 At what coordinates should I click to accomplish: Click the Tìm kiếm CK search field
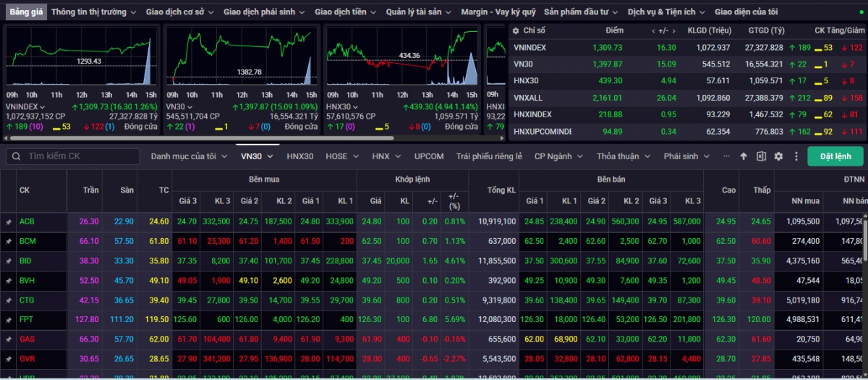80,156
